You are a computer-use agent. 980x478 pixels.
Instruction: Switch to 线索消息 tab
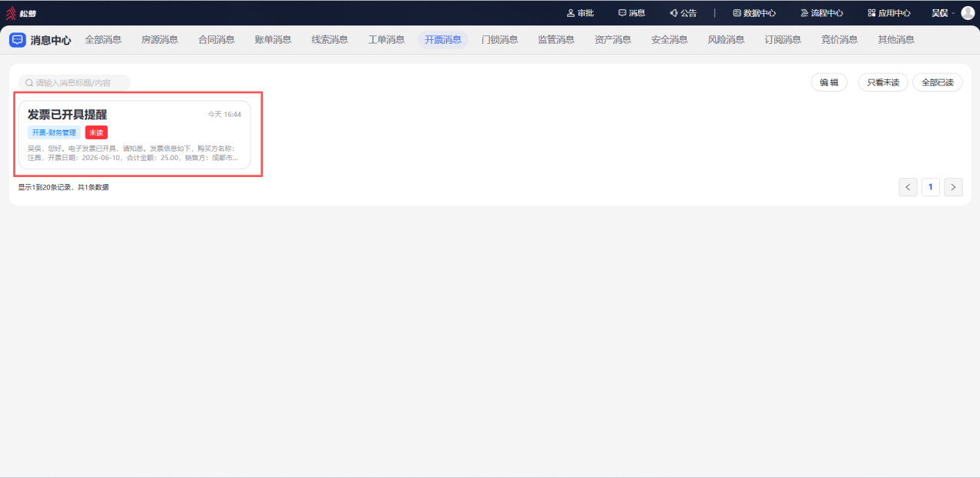point(330,40)
